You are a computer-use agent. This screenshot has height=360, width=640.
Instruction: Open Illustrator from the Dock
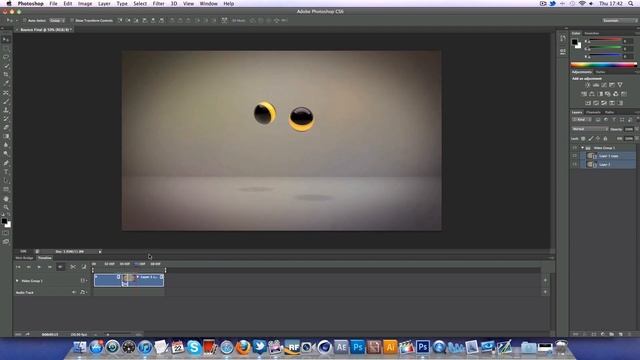(x=390, y=347)
